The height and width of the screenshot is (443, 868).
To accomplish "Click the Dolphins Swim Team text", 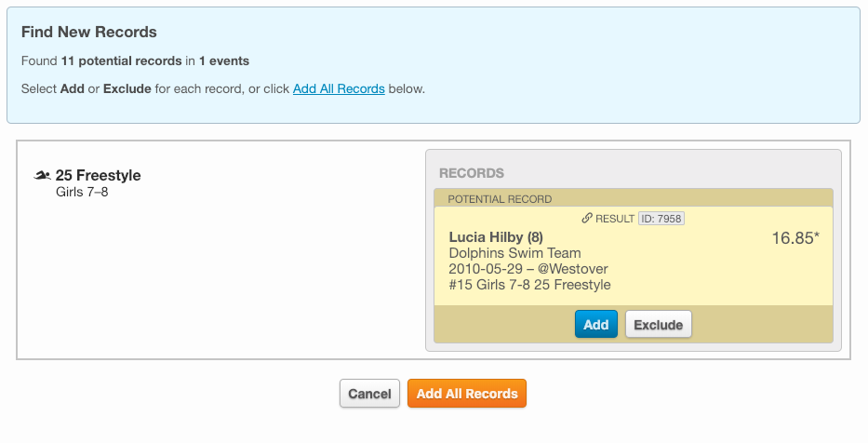I will tap(514, 253).
